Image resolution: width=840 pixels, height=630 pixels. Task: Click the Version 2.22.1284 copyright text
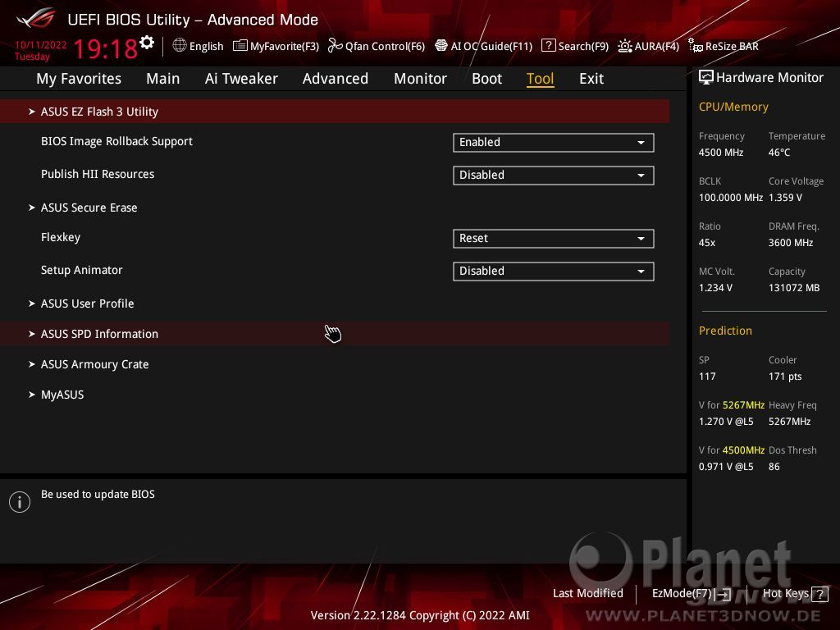click(x=420, y=615)
